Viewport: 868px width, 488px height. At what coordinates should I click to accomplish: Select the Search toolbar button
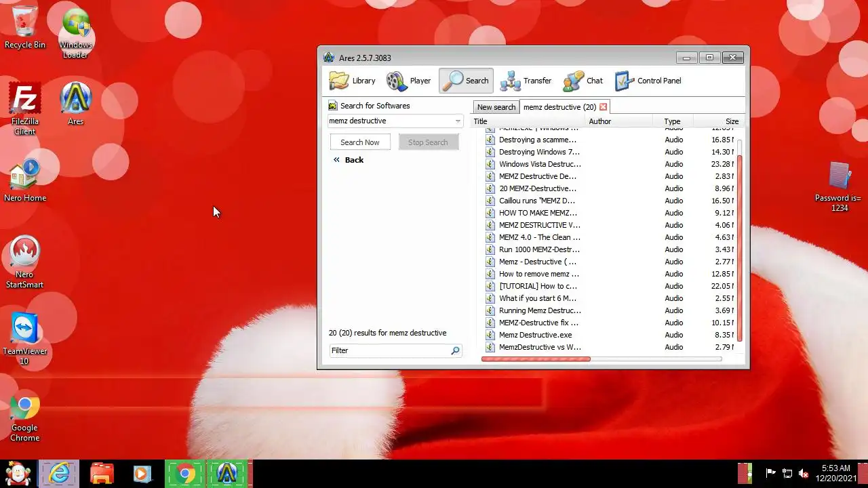click(x=466, y=81)
